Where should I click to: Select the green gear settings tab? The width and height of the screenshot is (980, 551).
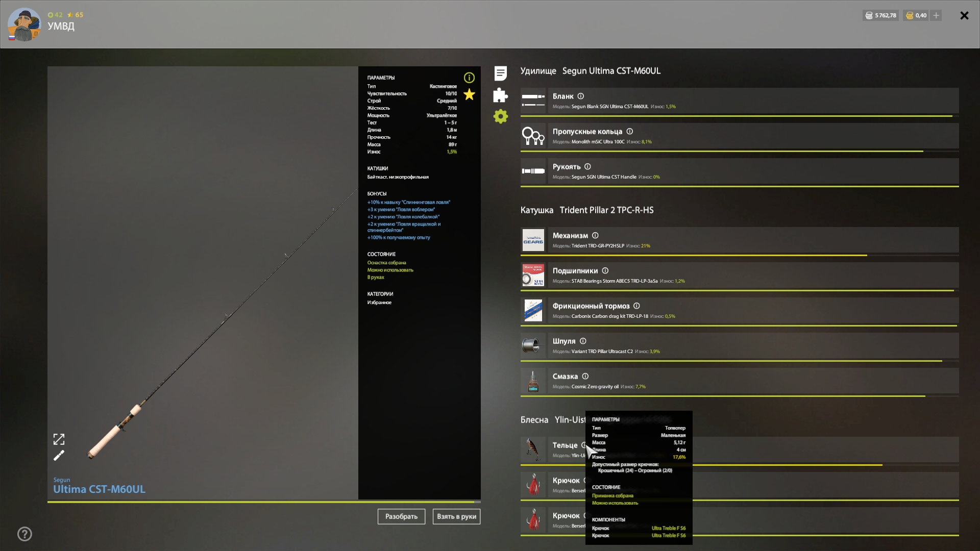click(x=500, y=116)
